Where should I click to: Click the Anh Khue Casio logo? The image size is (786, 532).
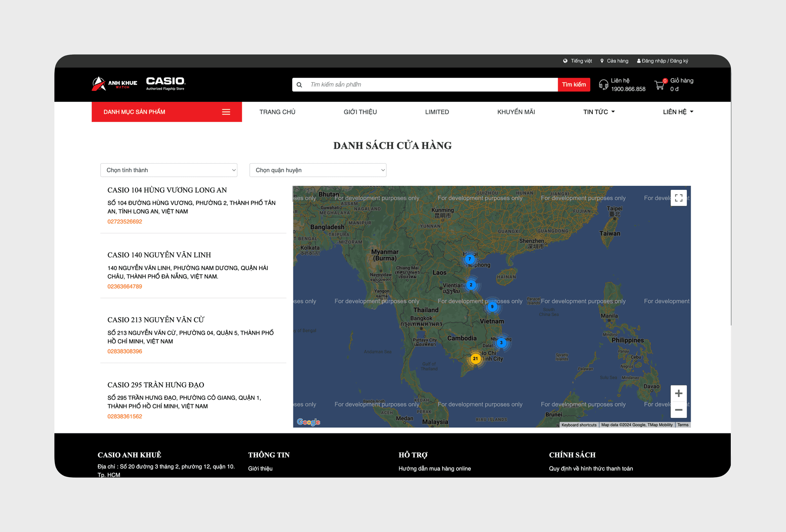point(138,84)
